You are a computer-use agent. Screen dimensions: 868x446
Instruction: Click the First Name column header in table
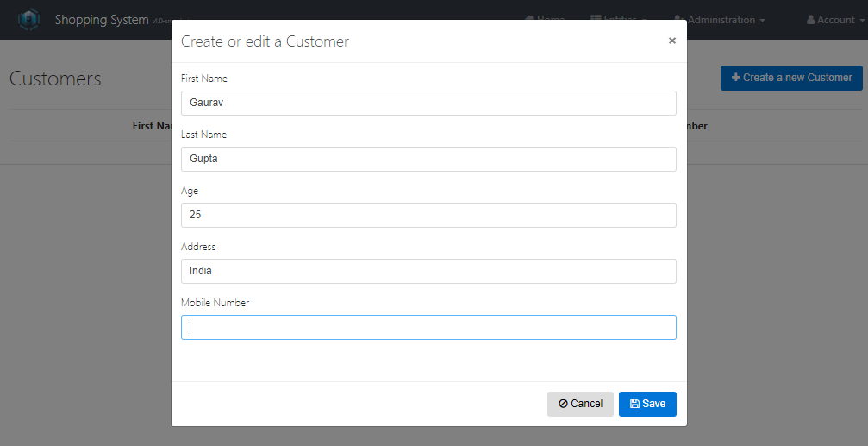[153, 126]
